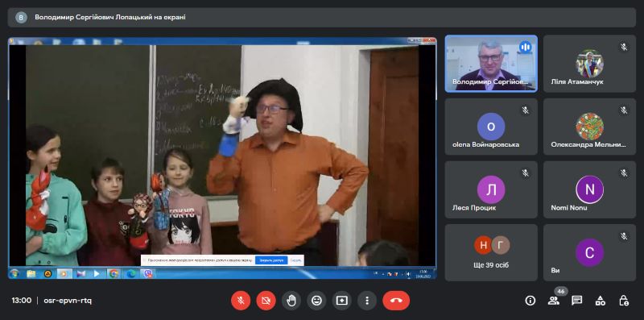
Task: Click Олександра Мельни... avatar
Action: pyautogui.click(x=589, y=127)
